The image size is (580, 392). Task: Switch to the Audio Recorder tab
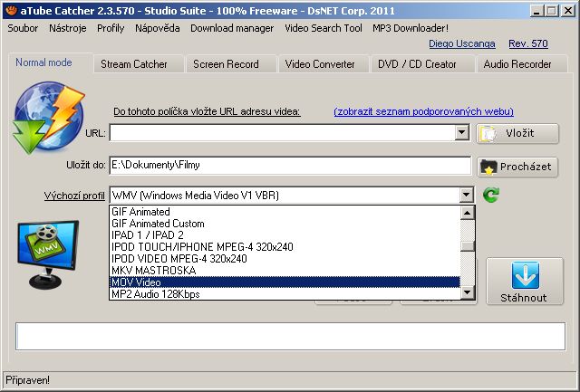522,64
